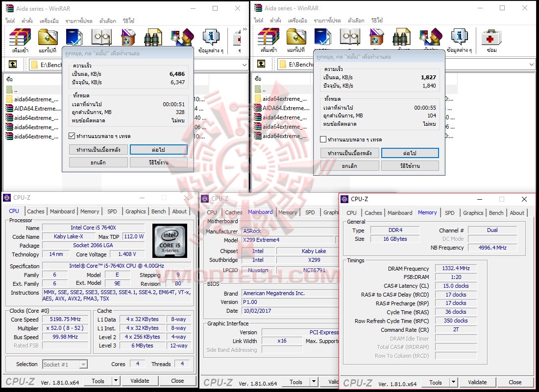Switch to Memory tab in CPU-Z Mainboard window

coord(288,212)
